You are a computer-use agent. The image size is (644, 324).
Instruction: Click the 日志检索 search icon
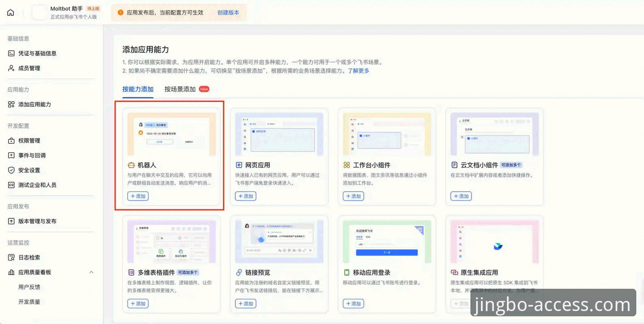tap(11, 258)
